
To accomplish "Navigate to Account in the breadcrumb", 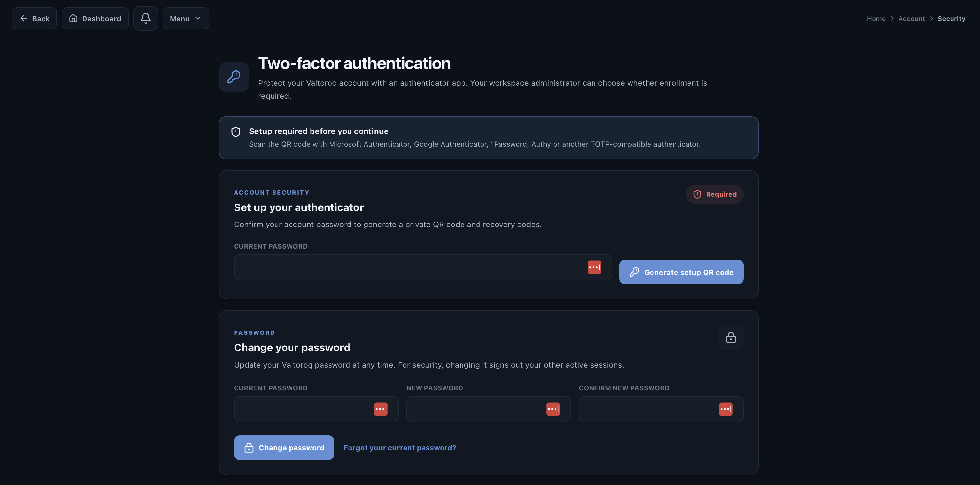I will [x=912, y=18].
